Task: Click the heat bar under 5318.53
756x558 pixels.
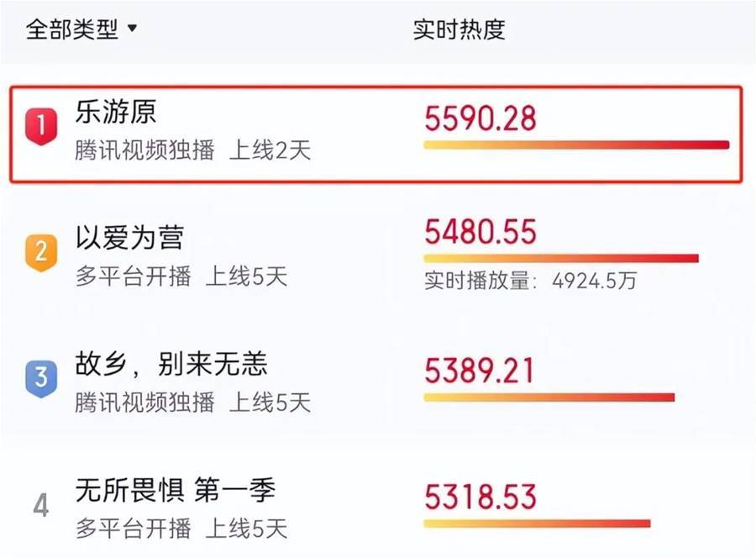Action: point(537,524)
